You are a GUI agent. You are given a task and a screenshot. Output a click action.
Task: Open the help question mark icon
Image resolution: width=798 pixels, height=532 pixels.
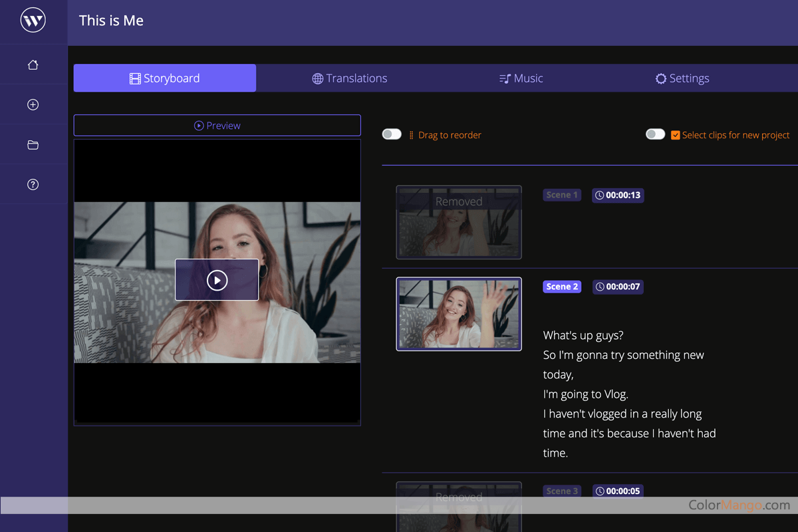(x=33, y=185)
